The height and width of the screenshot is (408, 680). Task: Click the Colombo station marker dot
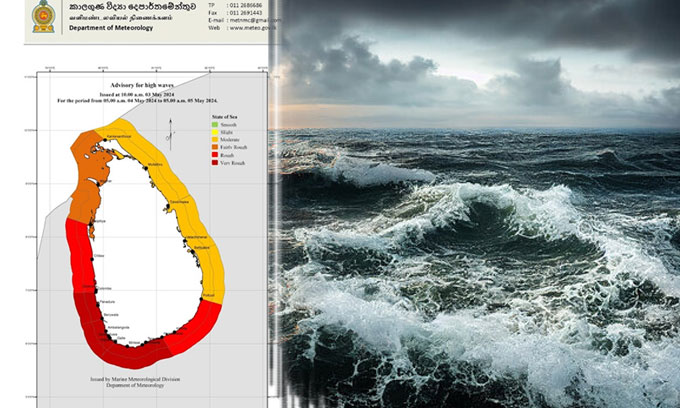point(95,289)
